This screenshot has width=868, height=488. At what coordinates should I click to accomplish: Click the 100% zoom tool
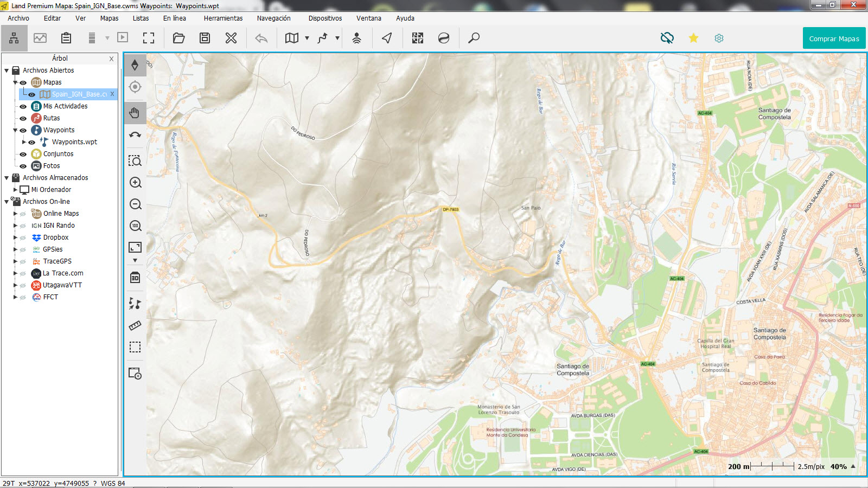pyautogui.click(x=135, y=226)
